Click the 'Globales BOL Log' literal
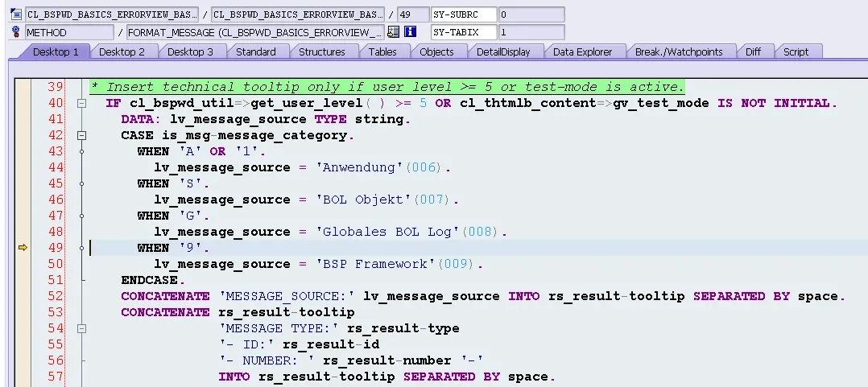The width and height of the screenshot is (868, 387). (387, 232)
